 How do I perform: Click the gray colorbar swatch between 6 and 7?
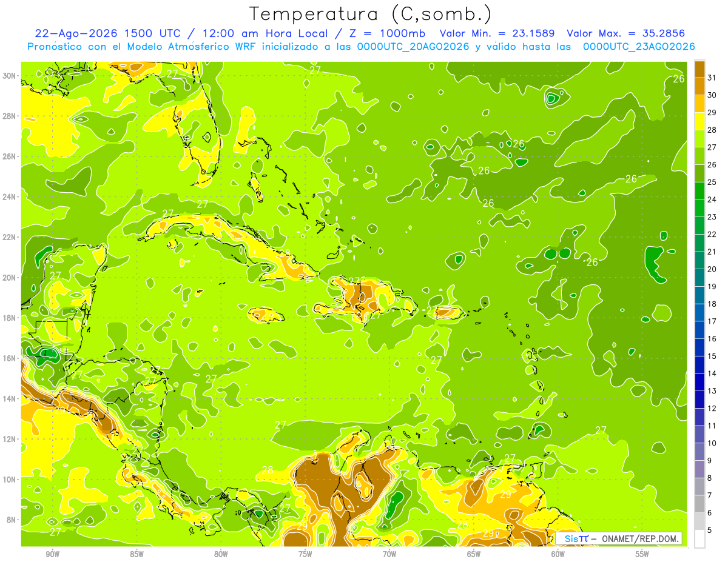tap(699, 504)
